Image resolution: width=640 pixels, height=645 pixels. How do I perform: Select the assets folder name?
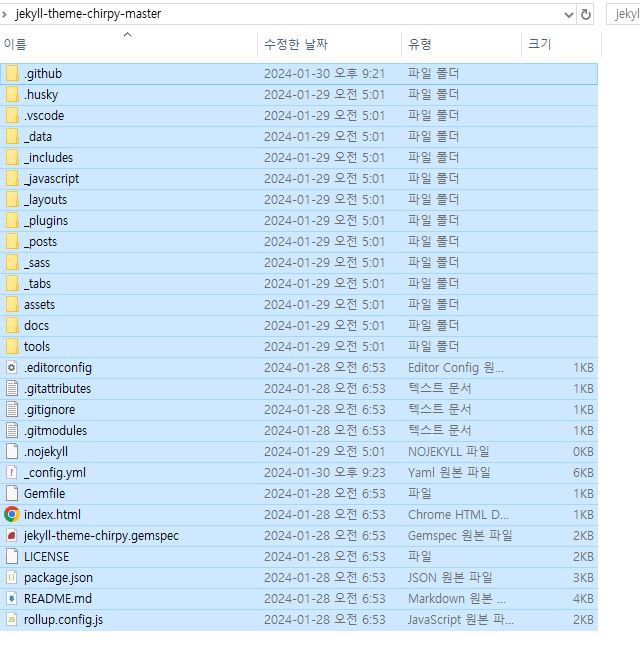pyautogui.click(x=39, y=304)
